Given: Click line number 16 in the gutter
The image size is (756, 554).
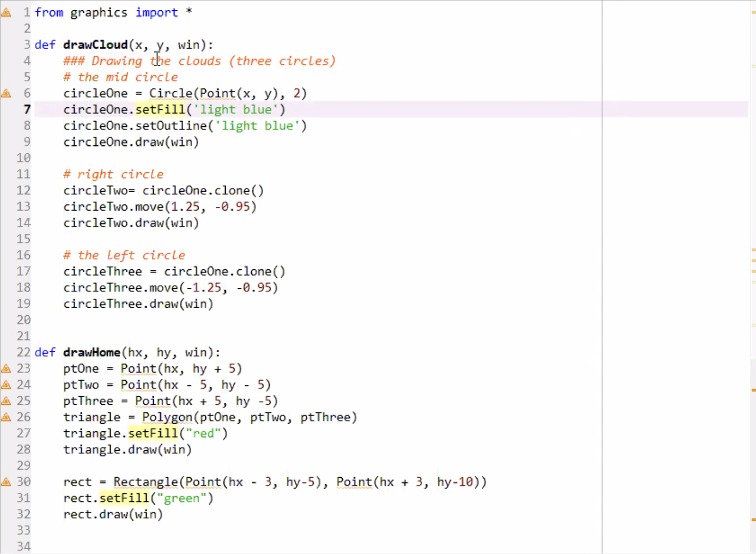Looking at the screenshot, I should (x=23, y=255).
